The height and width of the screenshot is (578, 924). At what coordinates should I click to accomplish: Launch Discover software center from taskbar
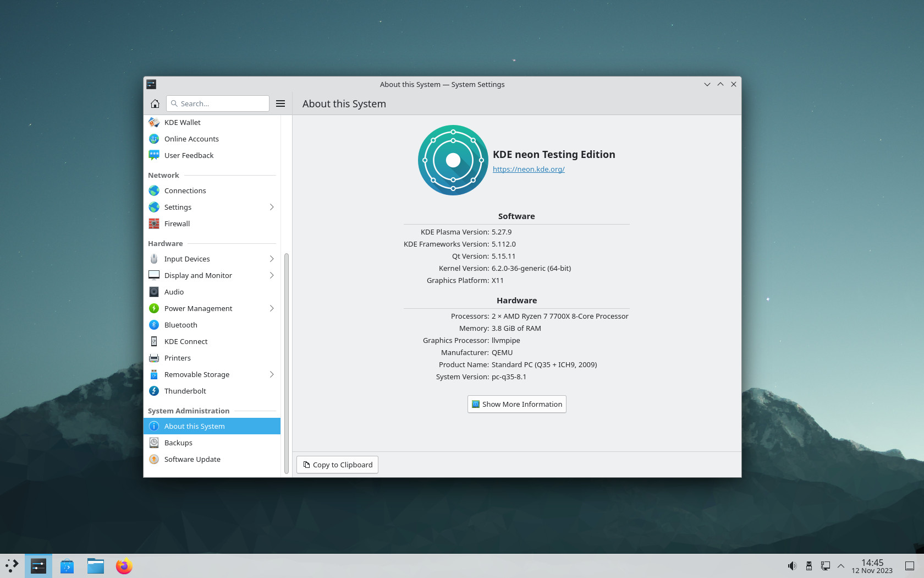coord(67,566)
